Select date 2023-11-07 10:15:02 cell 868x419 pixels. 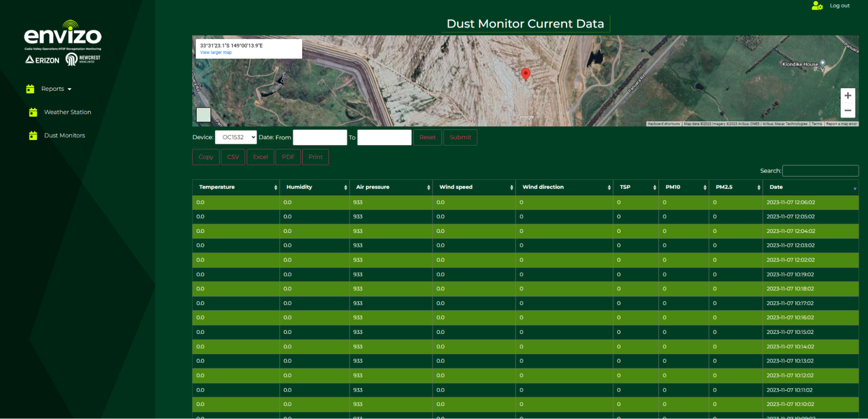tap(811, 332)
